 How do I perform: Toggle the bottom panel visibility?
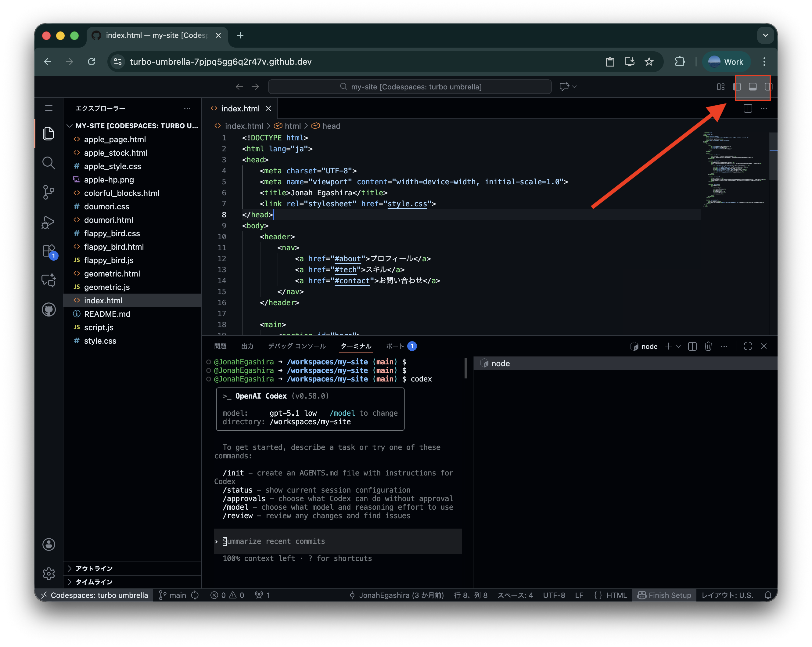pos(753,87)
